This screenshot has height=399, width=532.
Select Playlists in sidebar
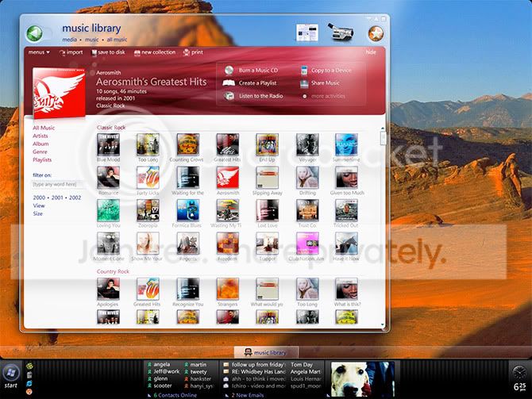click(42, 159)
